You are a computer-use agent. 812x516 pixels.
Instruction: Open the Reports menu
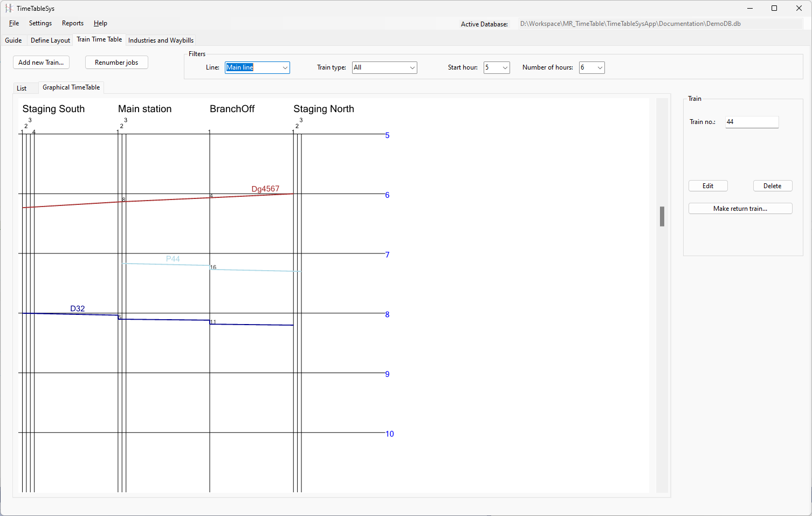(x=73, y=23)
